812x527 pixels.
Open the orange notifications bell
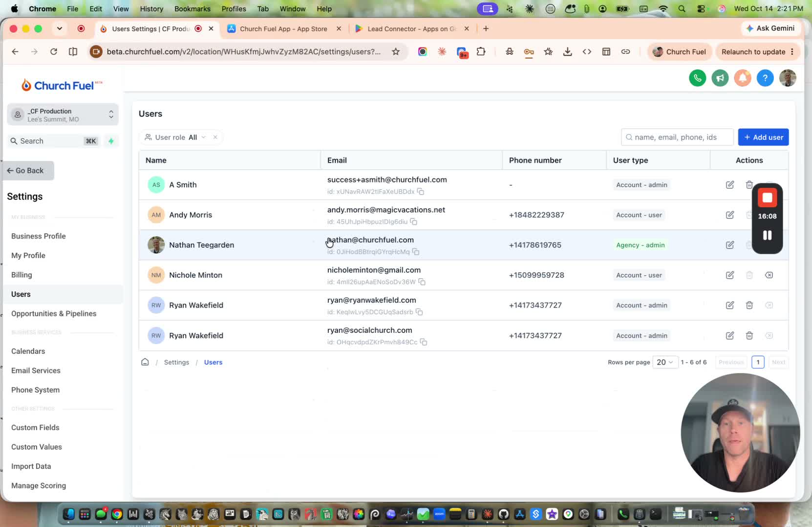coord(743,78)
